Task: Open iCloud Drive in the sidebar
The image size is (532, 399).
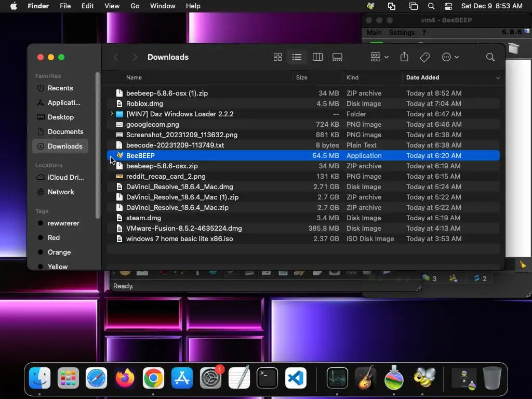Action: (60, 178)
